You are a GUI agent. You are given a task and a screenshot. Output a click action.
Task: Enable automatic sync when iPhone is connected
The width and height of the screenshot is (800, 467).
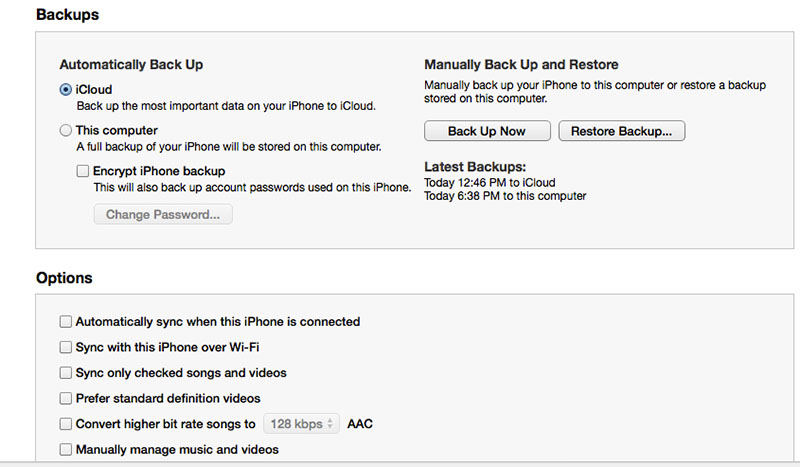tap(66, 322)
